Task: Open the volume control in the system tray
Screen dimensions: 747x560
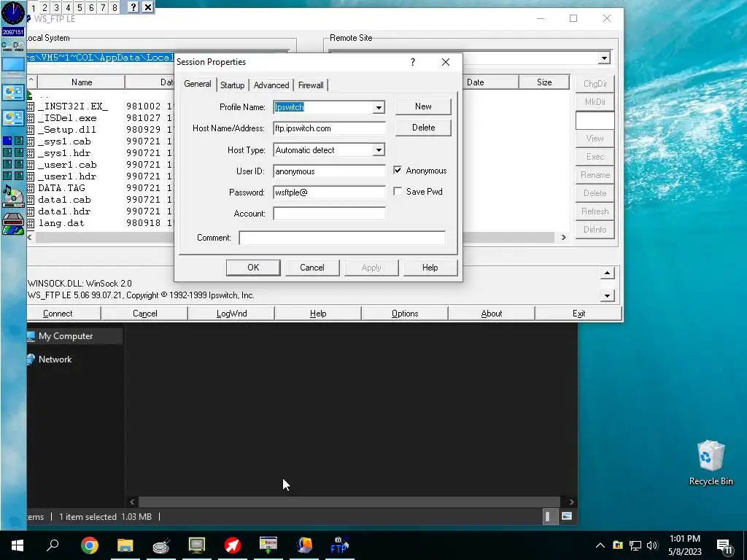Action: (x=652, y=545)
